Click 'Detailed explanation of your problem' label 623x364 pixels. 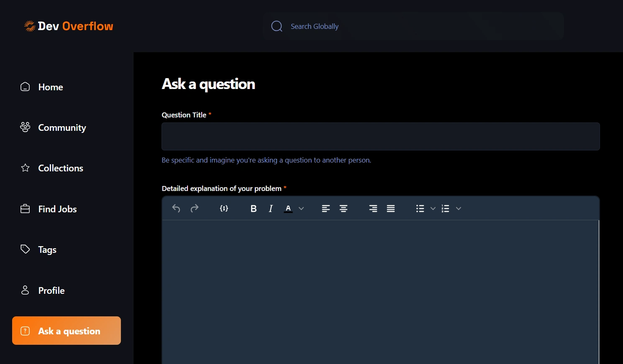pos(221,188)
